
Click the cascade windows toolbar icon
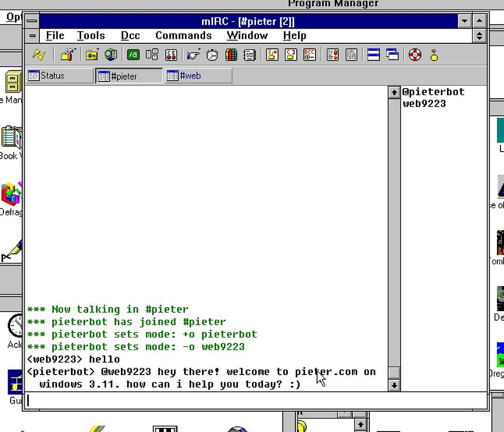[x=392, y=54]
